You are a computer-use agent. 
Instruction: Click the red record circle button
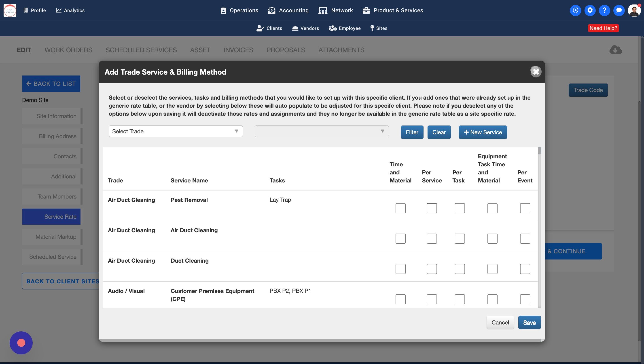(21, 343)
